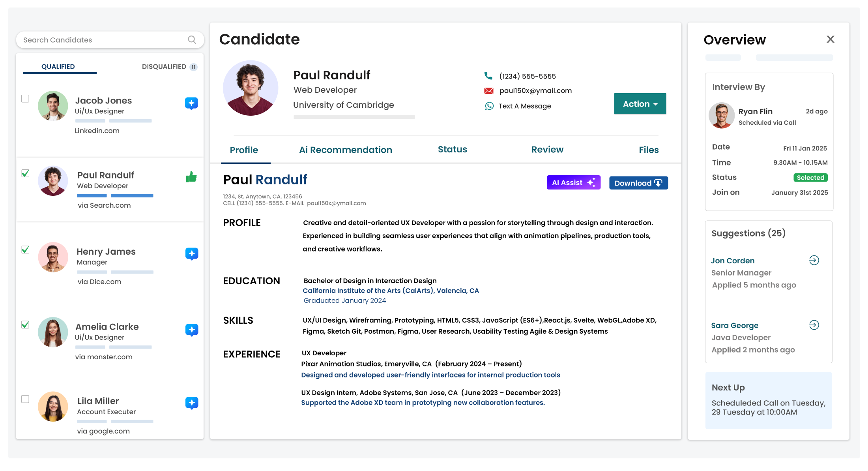
Task: Expand the Action dropdown button
Action: pyautogui.click(x=640, y=104)
